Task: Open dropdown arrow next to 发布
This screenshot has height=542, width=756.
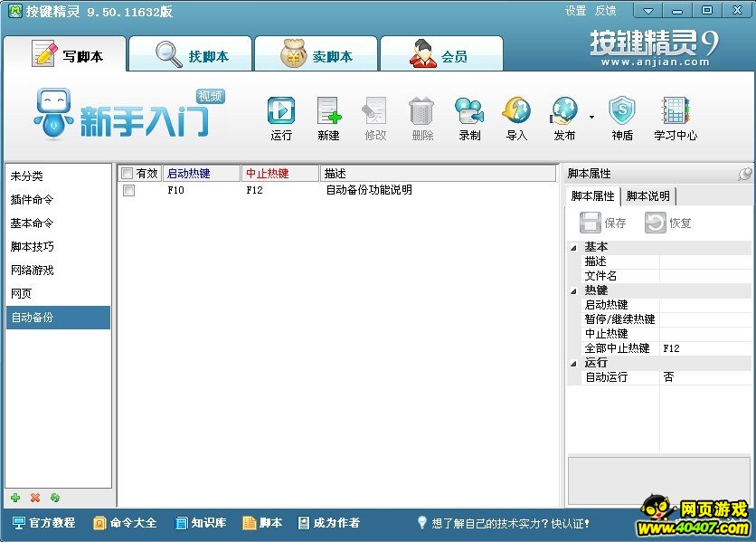Action: point(591,117)
